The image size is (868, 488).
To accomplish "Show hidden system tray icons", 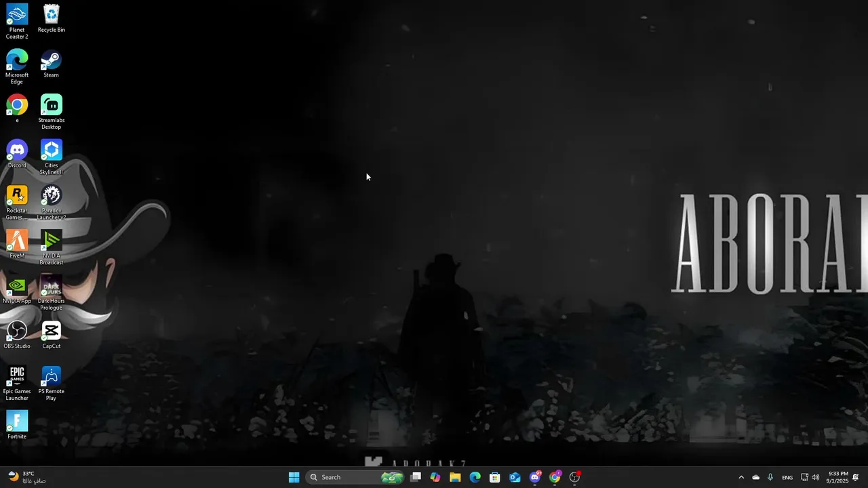I will (741, 477).
